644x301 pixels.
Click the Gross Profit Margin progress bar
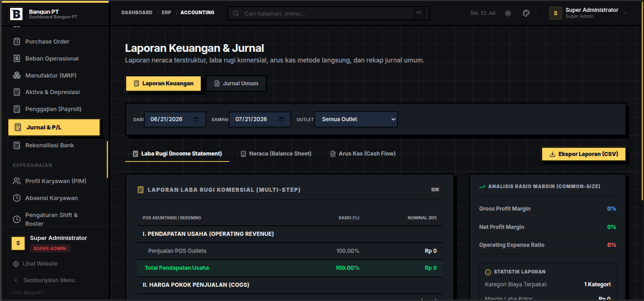(x=548, y=215)
